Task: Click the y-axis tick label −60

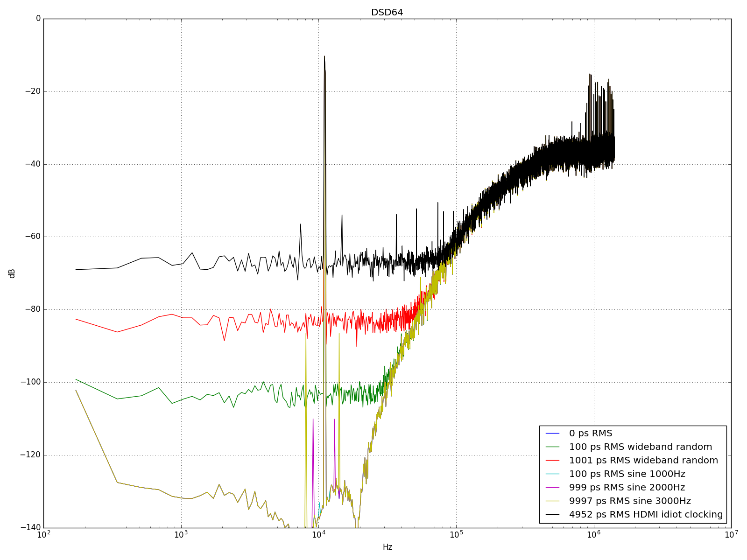Action: pyautogui.click(x=33, y=237)
